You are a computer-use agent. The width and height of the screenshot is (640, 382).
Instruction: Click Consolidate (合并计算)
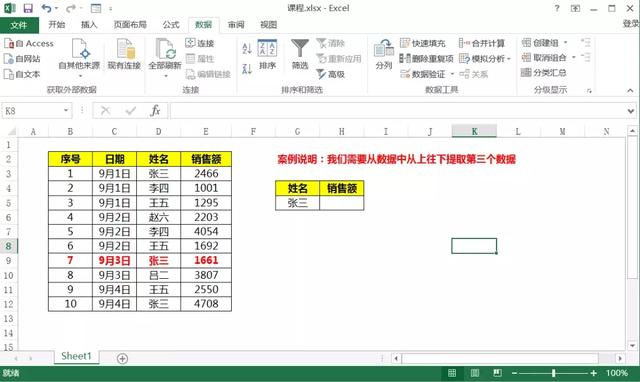pos(482,43)
